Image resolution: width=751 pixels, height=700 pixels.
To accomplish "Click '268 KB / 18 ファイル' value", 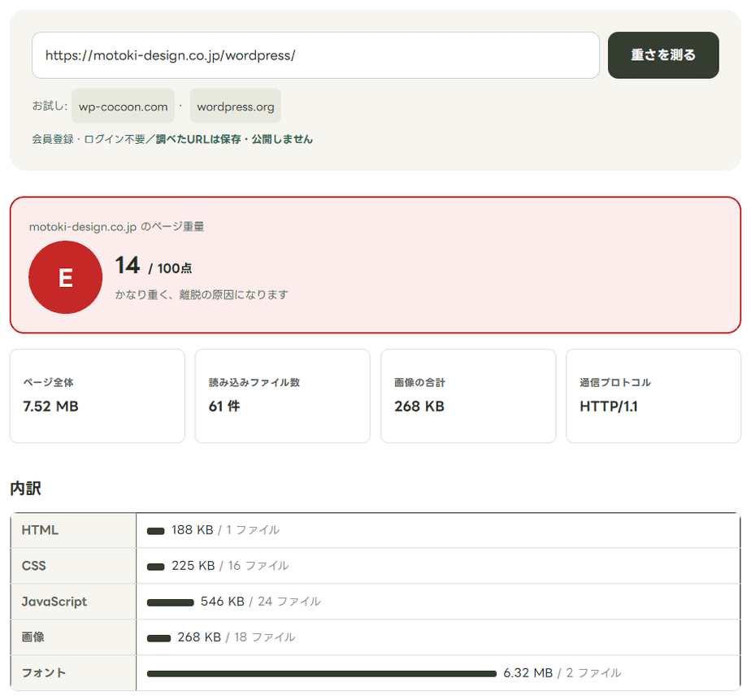I will point(237,637).
